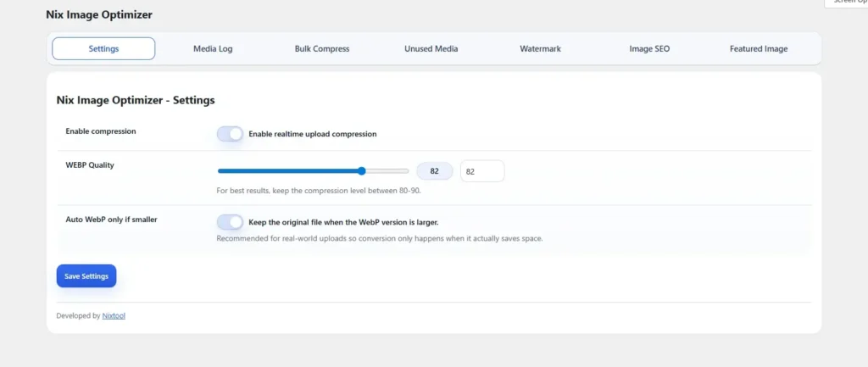Switch to the Featured Image tab
868x367 pixels.
(x=759, y=48)
